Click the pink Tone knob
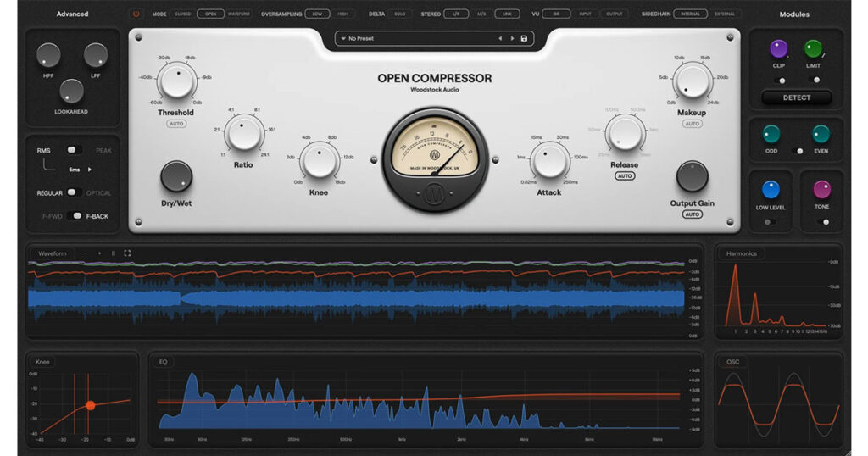This screenshot has height=456, width=868. [x=822, y=190]
